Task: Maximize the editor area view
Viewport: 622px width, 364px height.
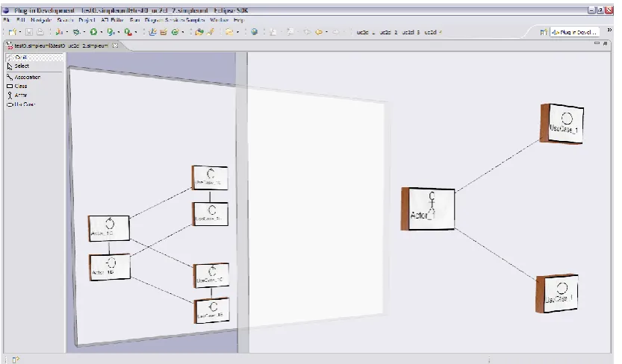Action: 606,43
